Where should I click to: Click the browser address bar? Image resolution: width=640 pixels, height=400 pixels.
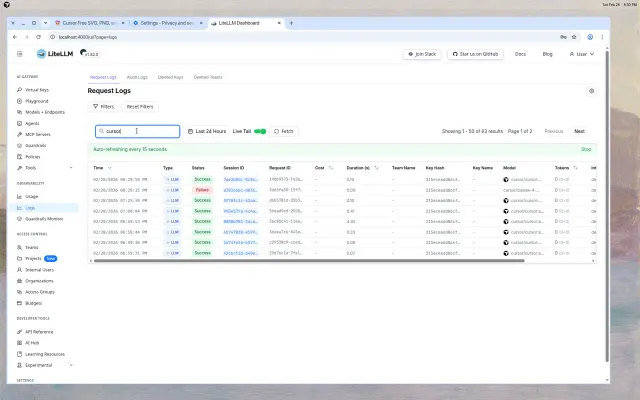[302, 37]
